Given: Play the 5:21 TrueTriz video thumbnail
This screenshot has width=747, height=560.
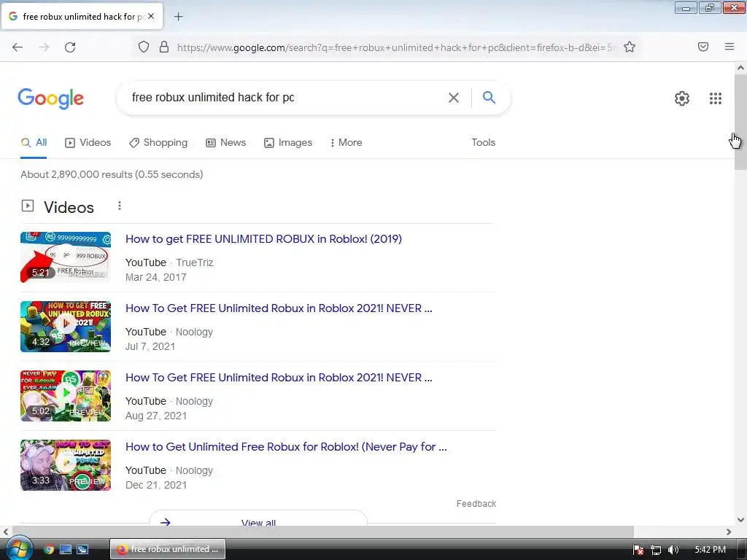Looking at the screenshot, I should pyautogui.click(x=66, y=257).
